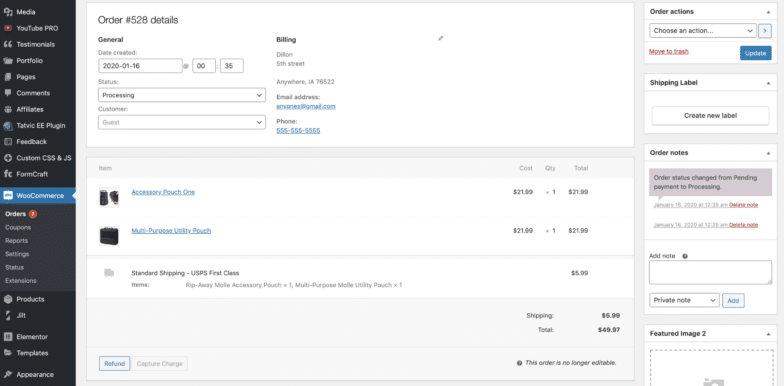This screenshot has width=784, height=386.
Task: Collapse the Order actions panel
Action: [x=768, y=12]
